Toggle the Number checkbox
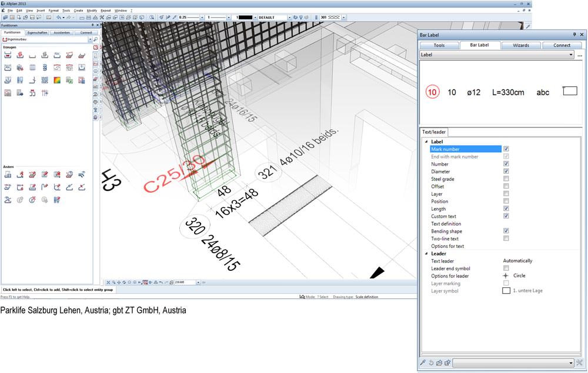588x373 pixels. coord(506,164)
